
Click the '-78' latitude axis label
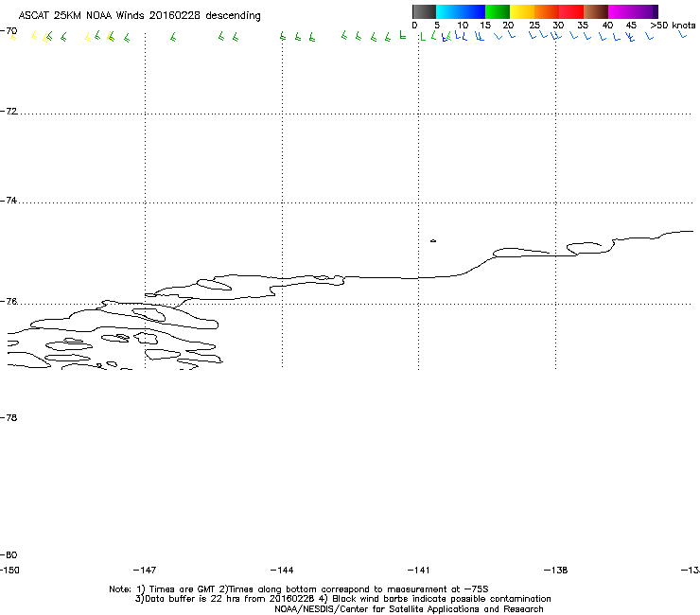point(9,418)
